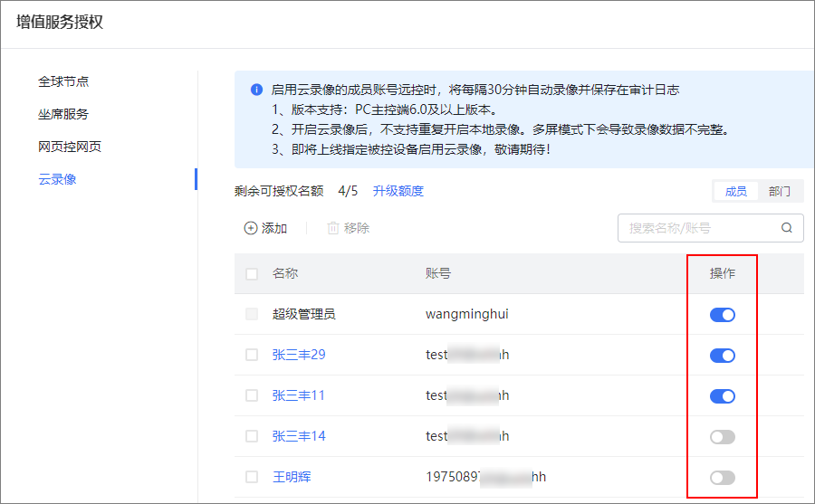Enable cloud recording for 张三丰14

click(722, 437)
